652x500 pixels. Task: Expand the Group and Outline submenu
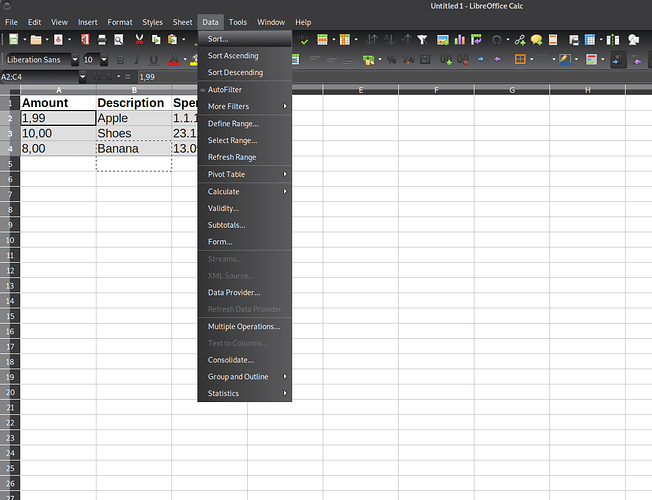(244, 376)
